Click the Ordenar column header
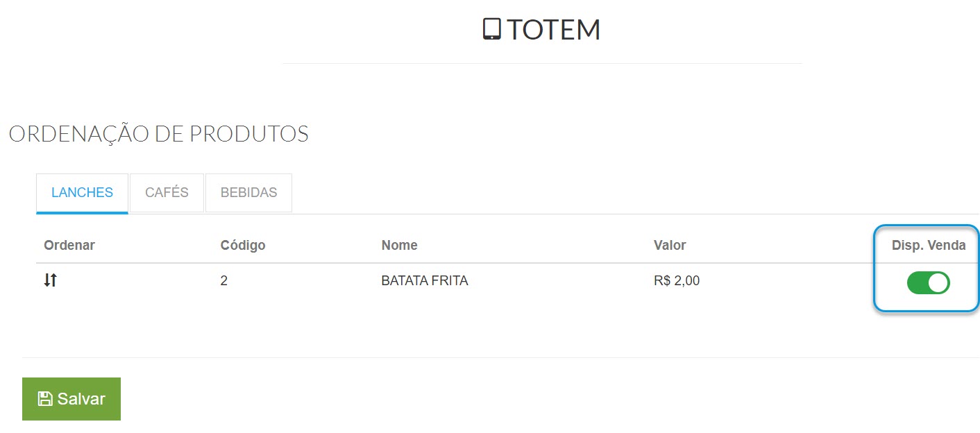This screenshot has width=980, height=433. coord(69,245)
